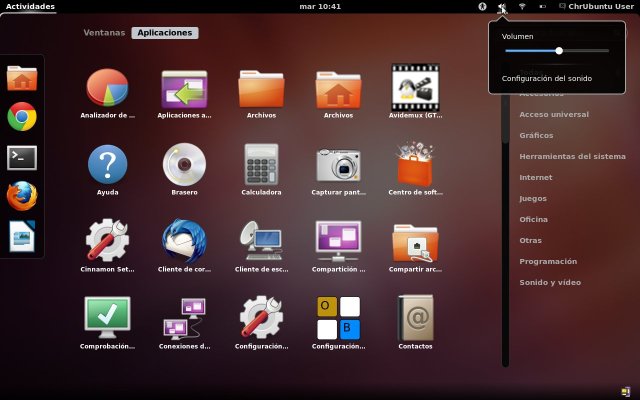Launch the Brasero disc burner
Image resolution: width=640 pixels, height=400 pixels.
[x=184, y=164]
